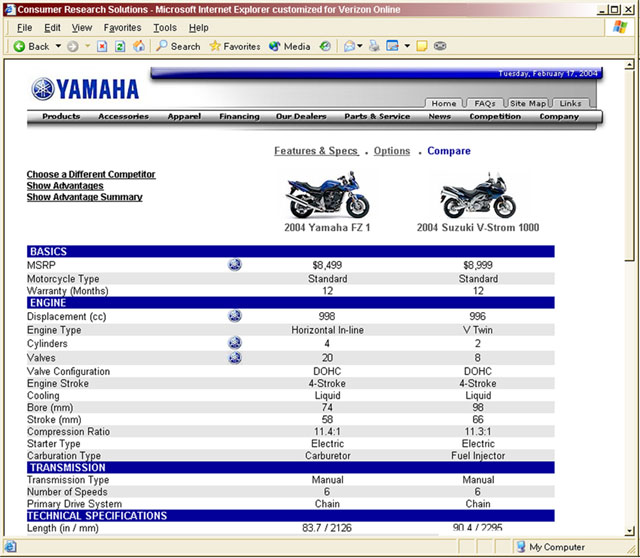Open Products in the navigation bar
Image resolution: width=640 pixels, height=558 pixels.
(x=61, y=116)
